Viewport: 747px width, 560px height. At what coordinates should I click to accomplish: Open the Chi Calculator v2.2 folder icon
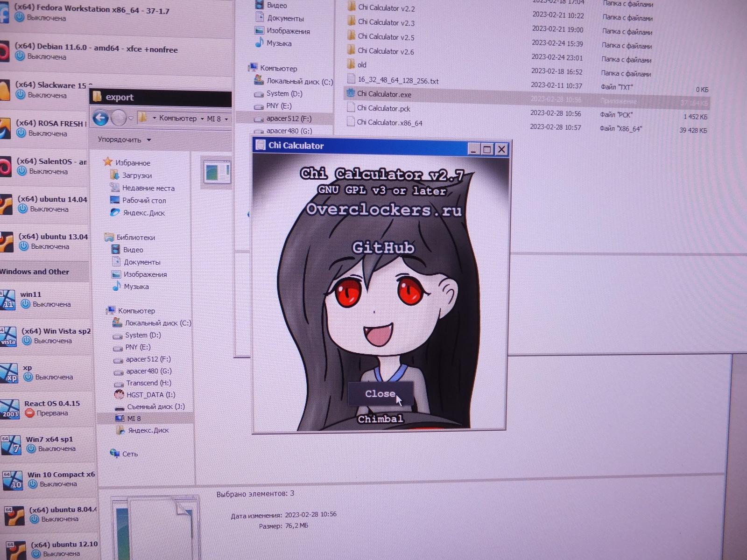pos(352,7)
